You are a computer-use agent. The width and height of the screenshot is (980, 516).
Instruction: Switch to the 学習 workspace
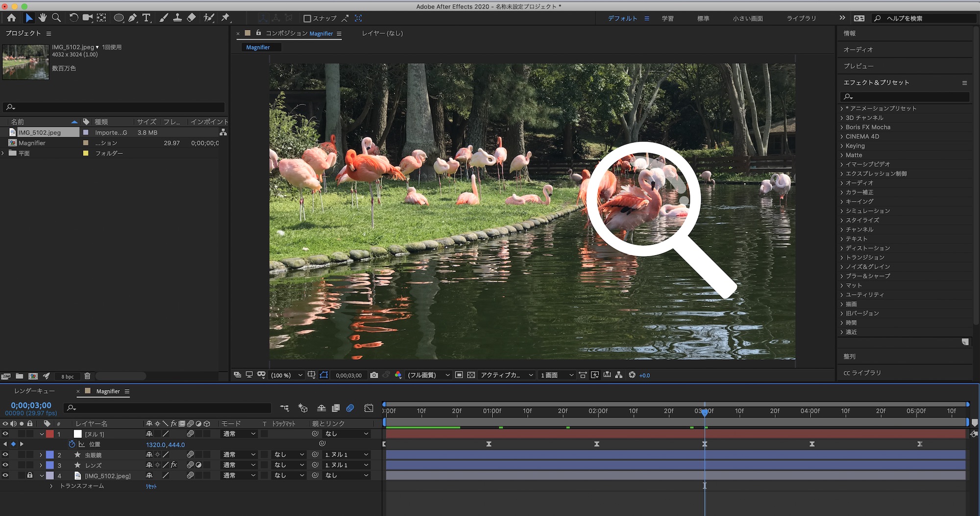667,19
